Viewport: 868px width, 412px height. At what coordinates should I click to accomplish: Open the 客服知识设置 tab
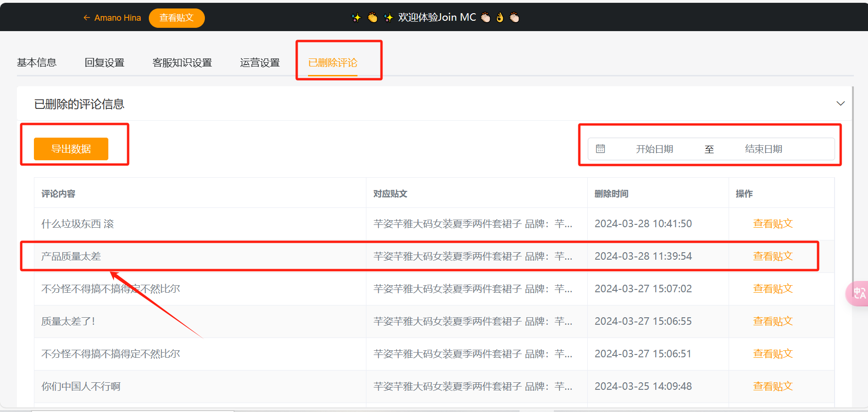click(x=182, y=63)
